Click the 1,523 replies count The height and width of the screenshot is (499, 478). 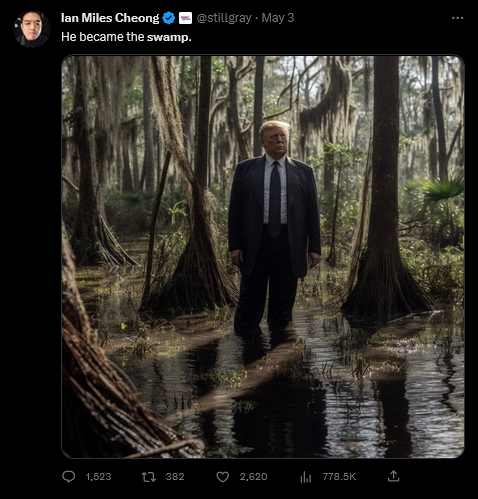point(98,477)
